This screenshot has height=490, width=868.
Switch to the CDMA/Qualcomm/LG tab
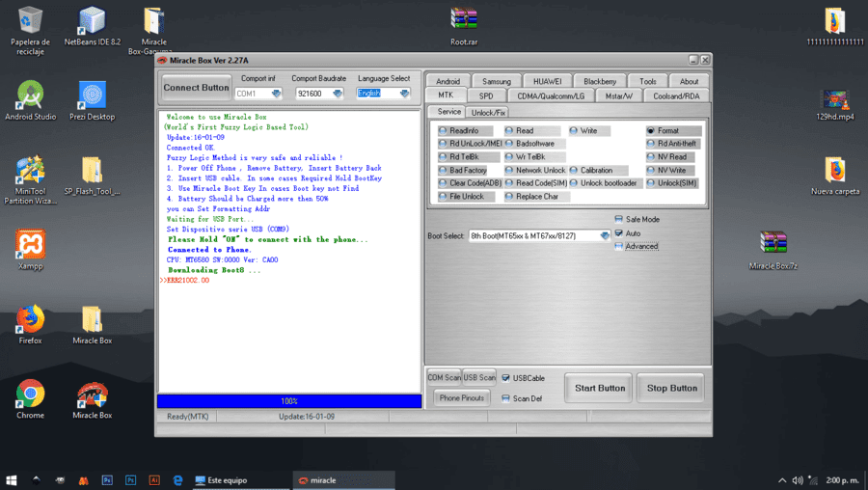(x=551, y=95)
